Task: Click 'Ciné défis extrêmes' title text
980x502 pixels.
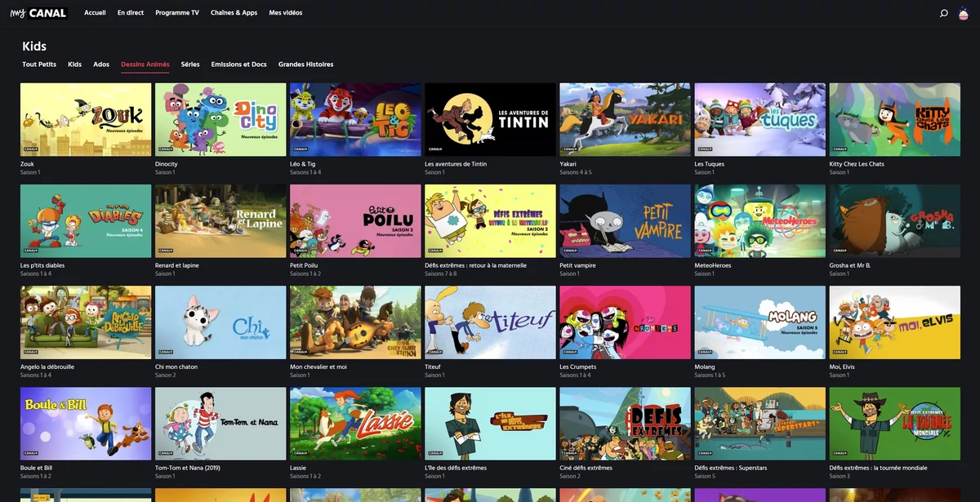Action: 586,469
